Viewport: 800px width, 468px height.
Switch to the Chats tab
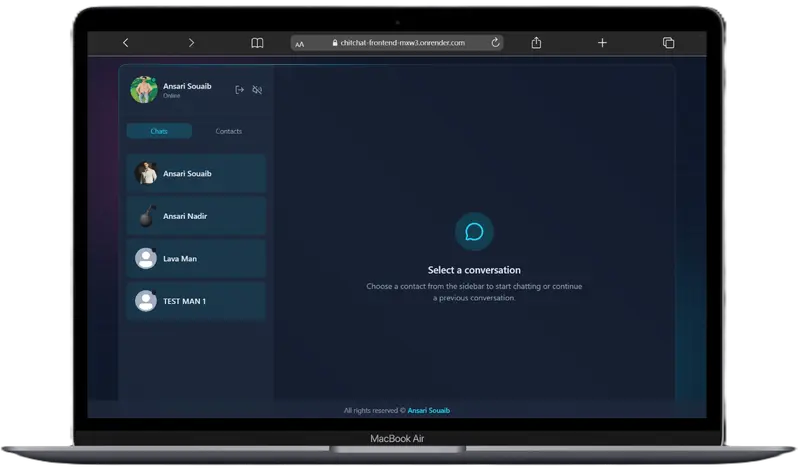[x=159, y=131]
